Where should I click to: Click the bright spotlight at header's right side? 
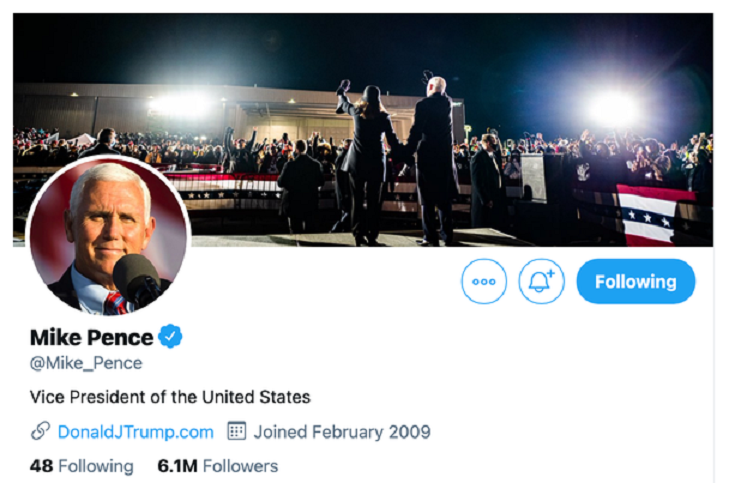[x=612, y=107]
